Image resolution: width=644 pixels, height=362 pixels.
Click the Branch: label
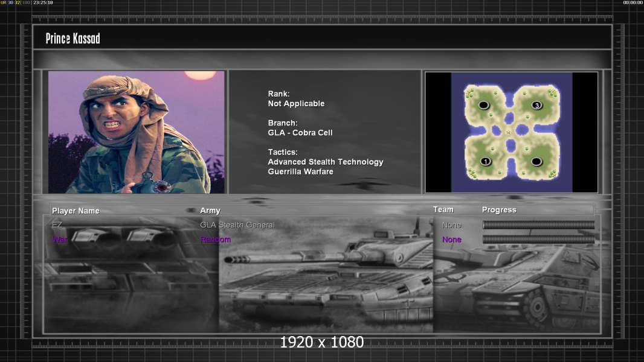tap(283, 123)
